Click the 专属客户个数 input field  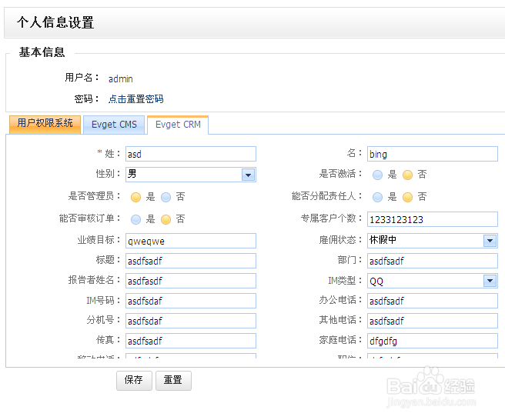coord(432,219)
